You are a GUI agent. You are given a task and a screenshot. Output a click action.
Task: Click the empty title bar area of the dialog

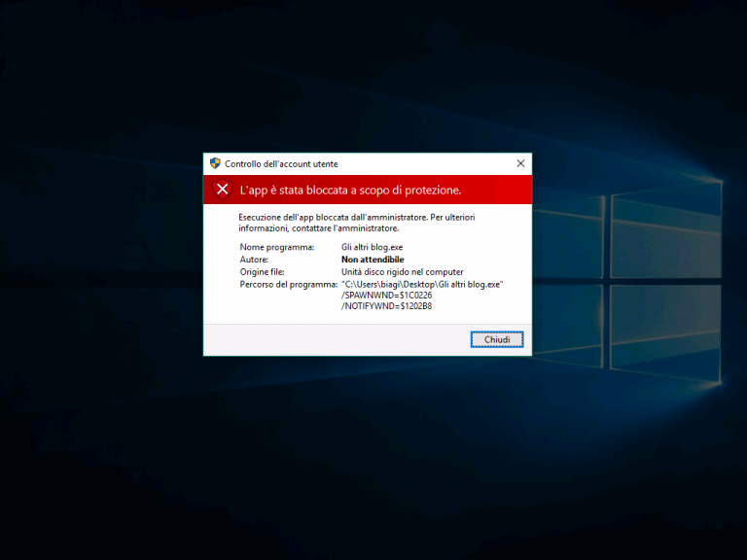click(428, 163)
